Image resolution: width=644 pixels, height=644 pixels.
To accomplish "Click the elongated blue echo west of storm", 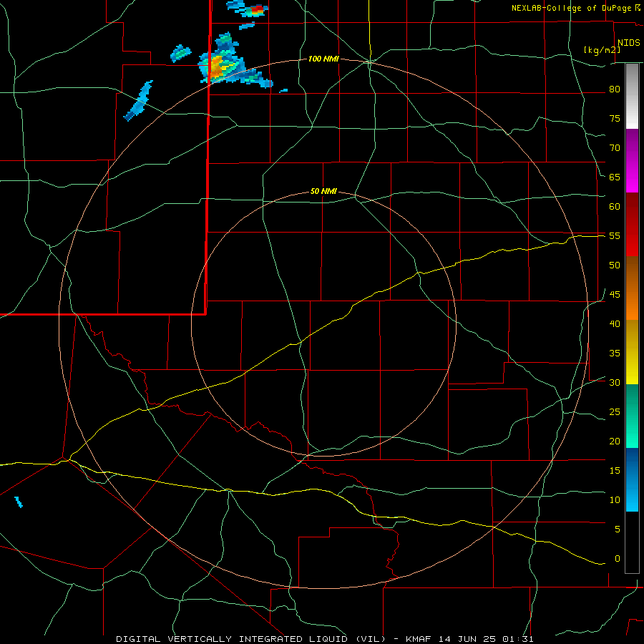I will (138, 101).
